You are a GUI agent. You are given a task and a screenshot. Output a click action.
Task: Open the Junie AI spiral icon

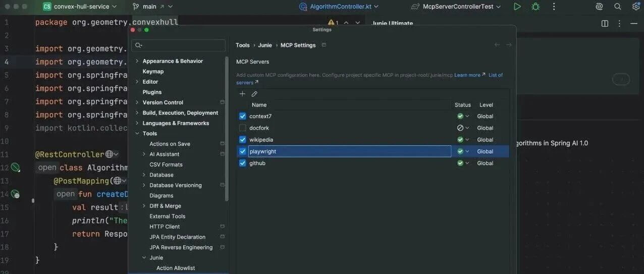tap(599, 7)
